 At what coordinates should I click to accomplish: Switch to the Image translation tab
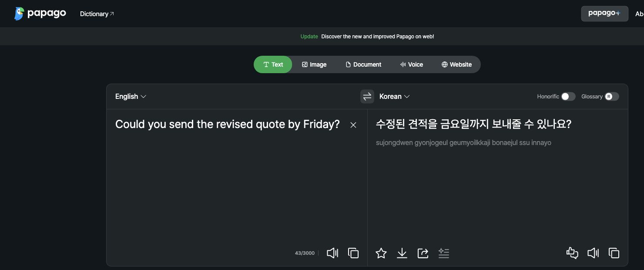coord(314,64)
